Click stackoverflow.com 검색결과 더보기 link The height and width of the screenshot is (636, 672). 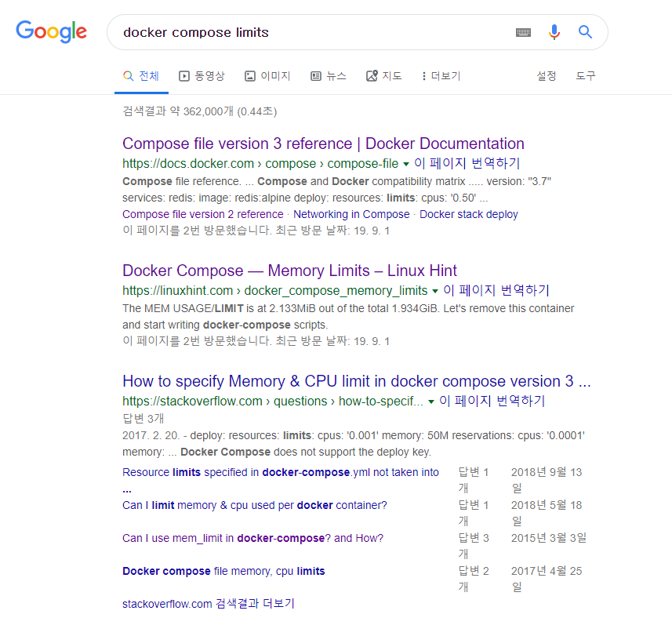[x=209, y=604]
